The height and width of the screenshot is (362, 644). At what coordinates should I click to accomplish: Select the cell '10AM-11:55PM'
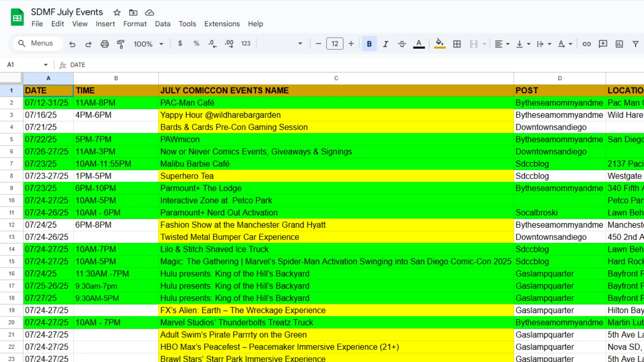tap(116, 164)
